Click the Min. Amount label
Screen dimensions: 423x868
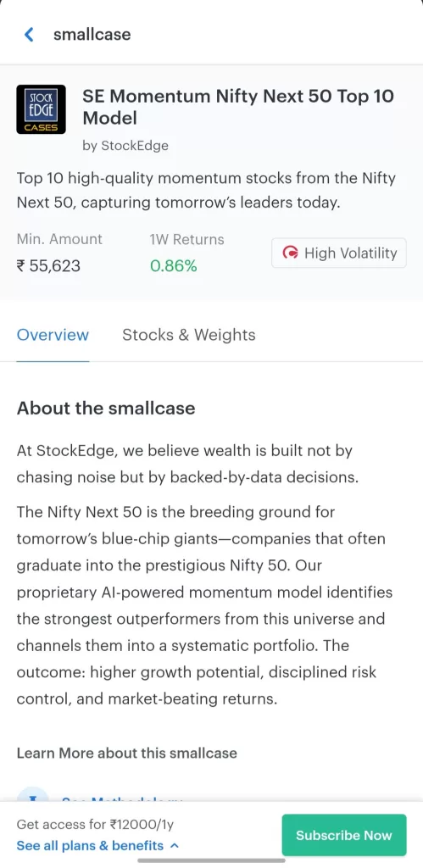point(59,239)
